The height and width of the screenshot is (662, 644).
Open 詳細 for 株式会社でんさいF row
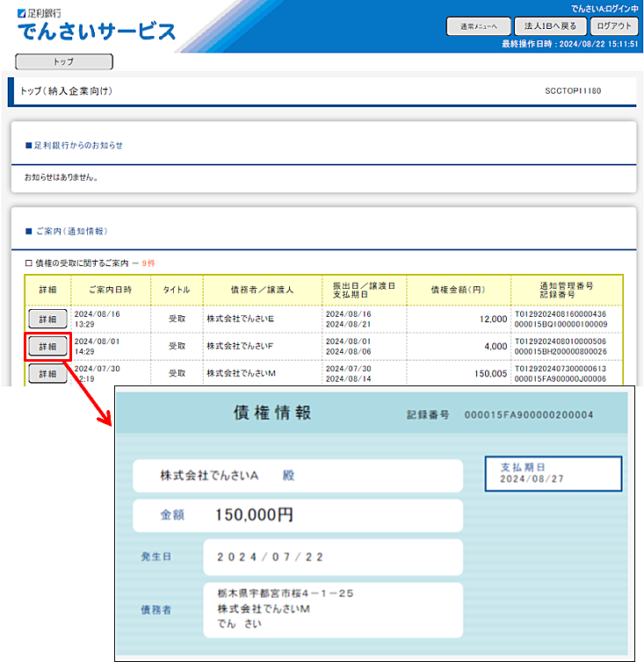pyautogui.click(x=48, y=347)
